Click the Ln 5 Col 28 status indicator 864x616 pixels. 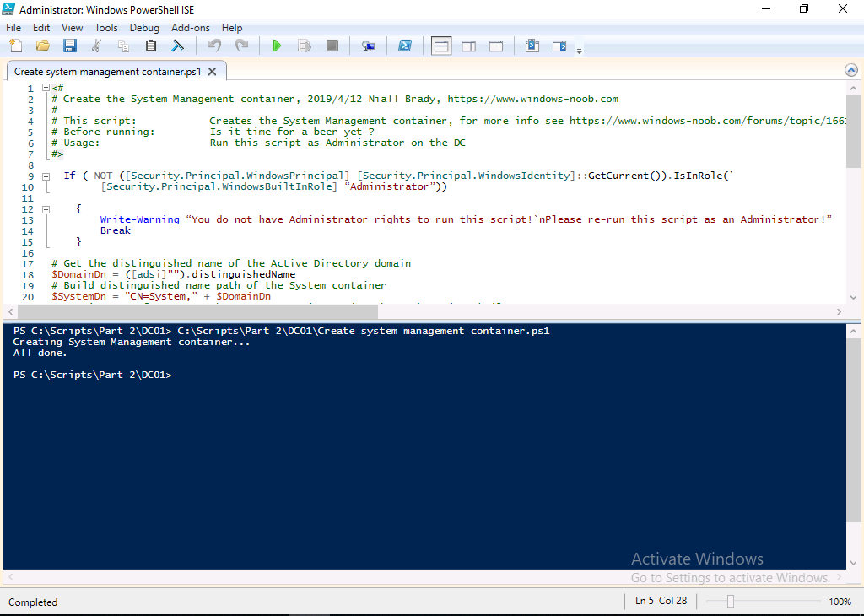661,601
